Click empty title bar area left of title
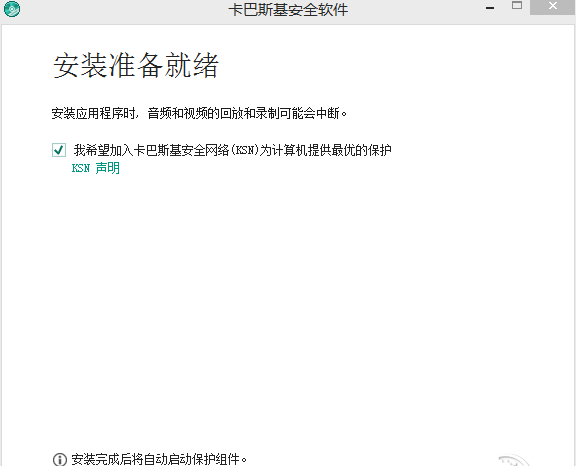Screen dimensions: 576x466 [x=121, y=10]
